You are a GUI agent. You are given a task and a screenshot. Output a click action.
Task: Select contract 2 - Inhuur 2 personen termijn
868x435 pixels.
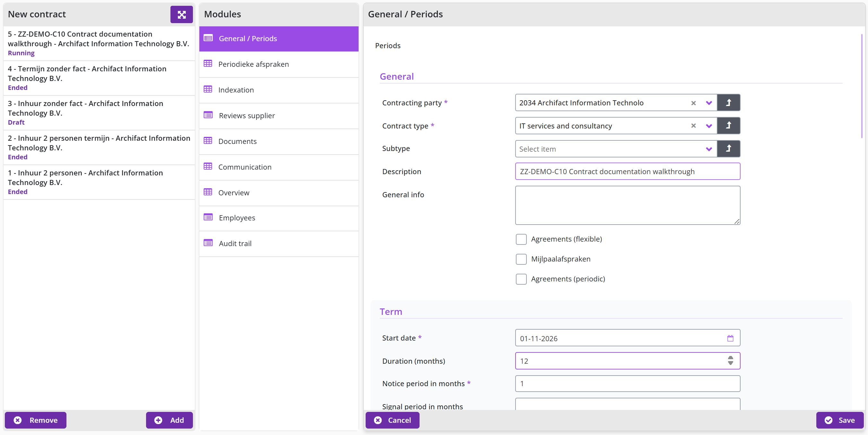[x=99, y=147]
